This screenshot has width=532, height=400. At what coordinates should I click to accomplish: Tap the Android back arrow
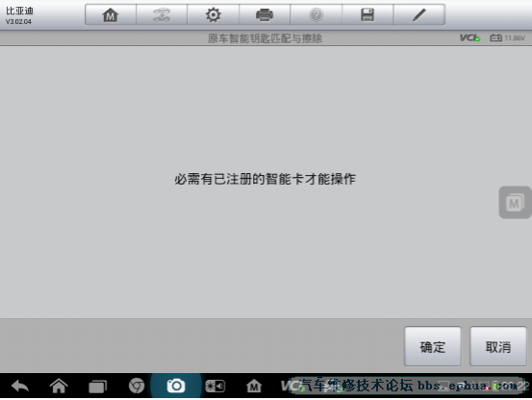20,387
